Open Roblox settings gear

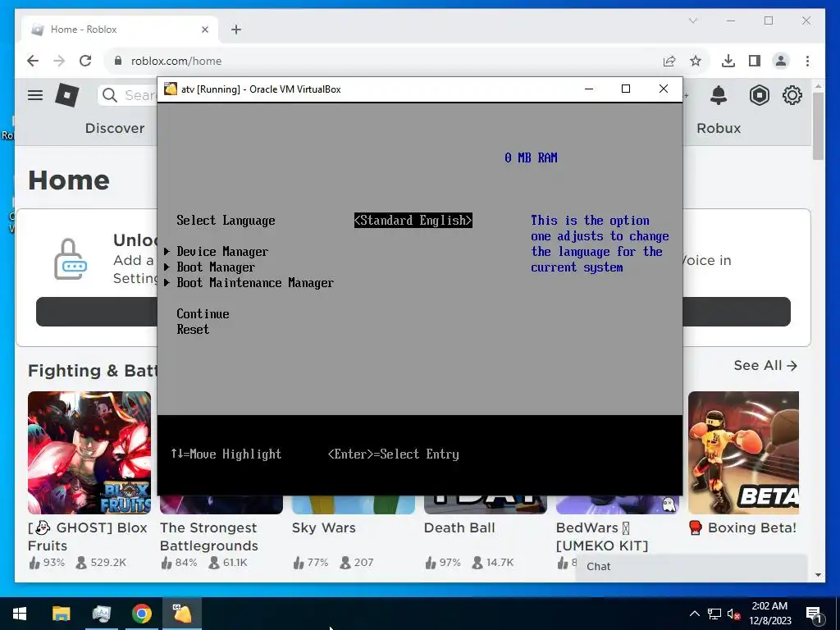792,95
